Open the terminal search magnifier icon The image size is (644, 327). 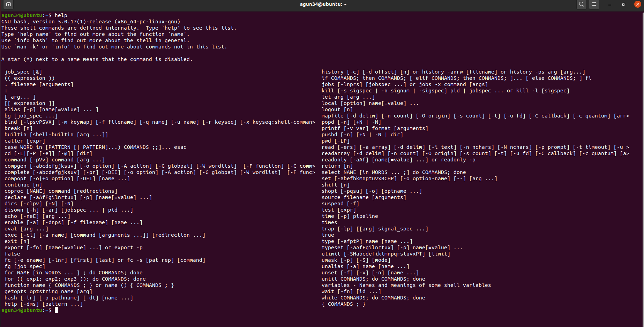coord(581,5)
